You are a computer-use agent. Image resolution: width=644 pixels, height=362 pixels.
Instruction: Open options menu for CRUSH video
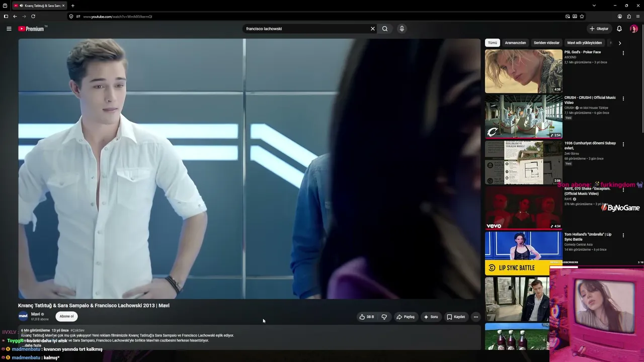pyautogui.click(x=623, y=99)
